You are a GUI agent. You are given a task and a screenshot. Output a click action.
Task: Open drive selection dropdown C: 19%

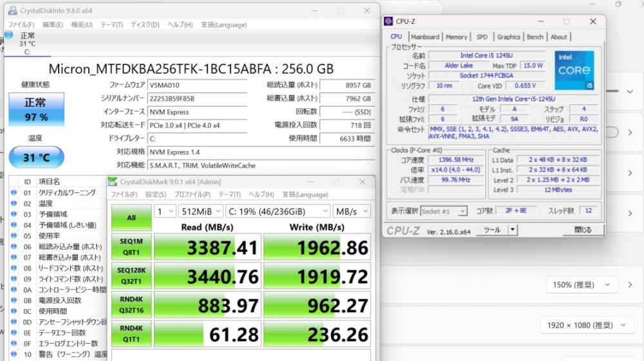click(278, 212)
